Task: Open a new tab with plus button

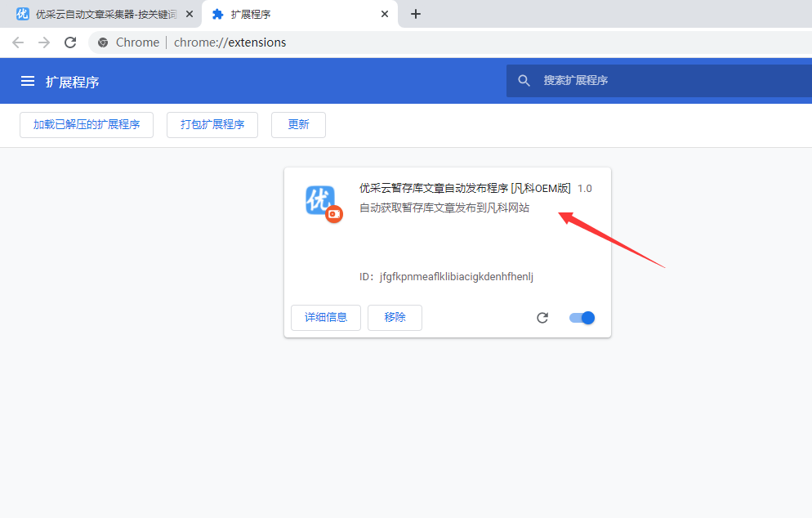Action: [416, 14]
